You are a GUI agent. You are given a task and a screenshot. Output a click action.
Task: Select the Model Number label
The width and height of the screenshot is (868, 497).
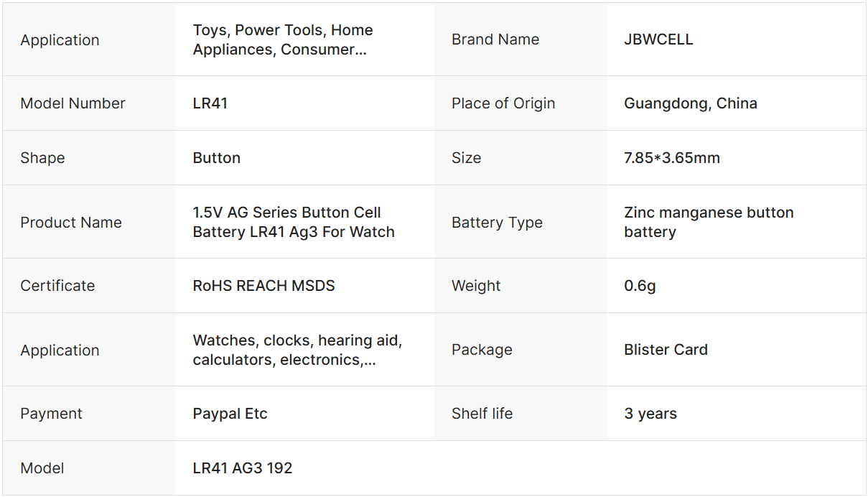pyautogui.click(x=73, y=103)
